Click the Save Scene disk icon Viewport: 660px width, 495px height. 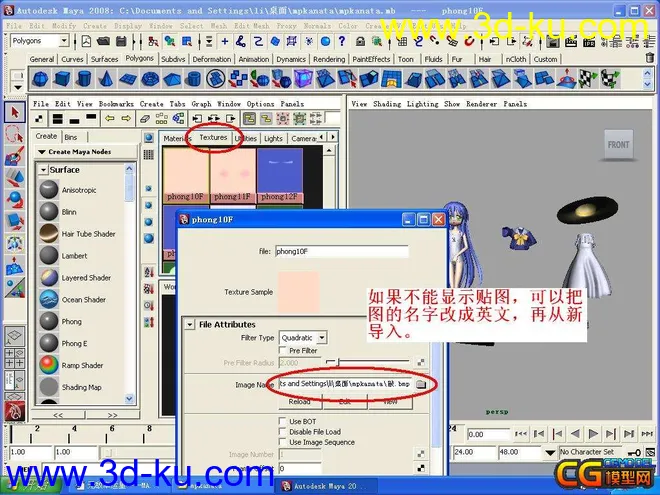[x=121, y=41]
